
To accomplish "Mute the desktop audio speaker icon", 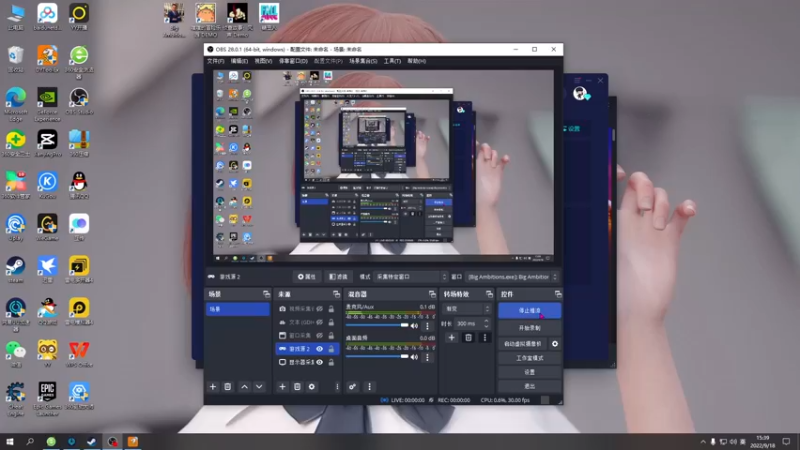I will (414, 357).
